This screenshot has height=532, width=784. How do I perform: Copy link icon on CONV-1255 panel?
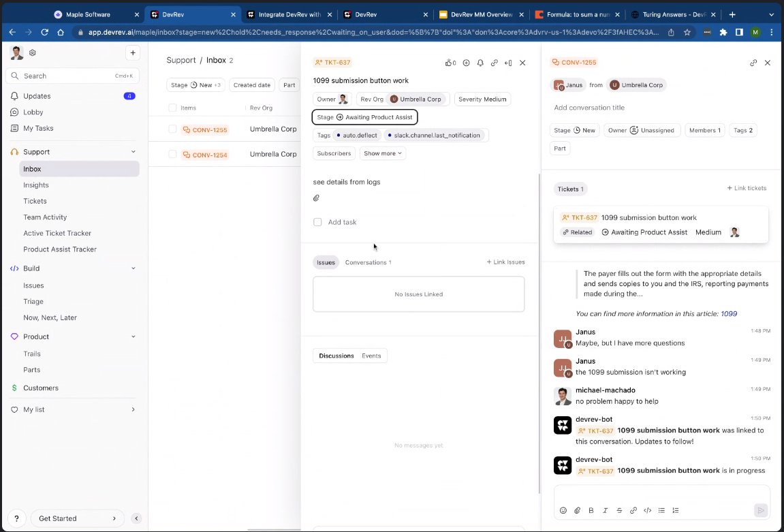click(x=753, y=63)
